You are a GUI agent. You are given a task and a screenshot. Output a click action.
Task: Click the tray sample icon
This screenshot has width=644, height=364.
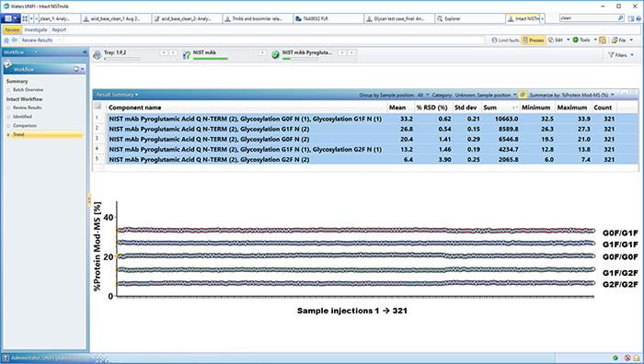[x=98, y=55]
